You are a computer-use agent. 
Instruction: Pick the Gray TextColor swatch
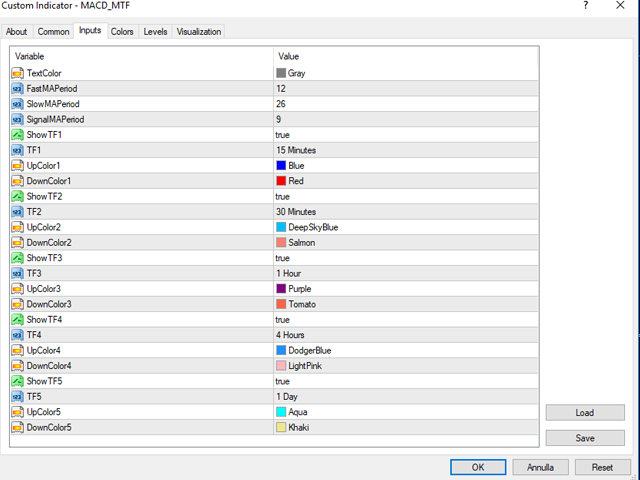pyautogui.click(x=281, y=73)
